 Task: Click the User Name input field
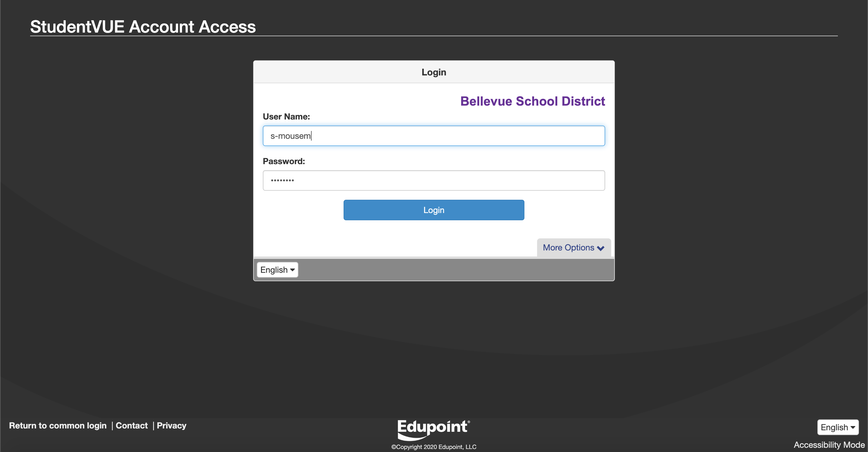click(434, 136)
